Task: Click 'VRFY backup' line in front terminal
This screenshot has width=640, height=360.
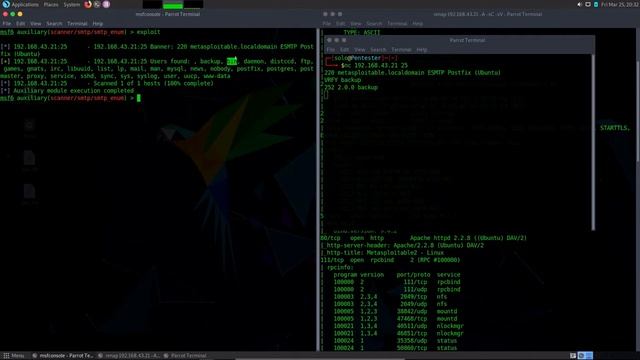Action: click(x=342, y=80)
